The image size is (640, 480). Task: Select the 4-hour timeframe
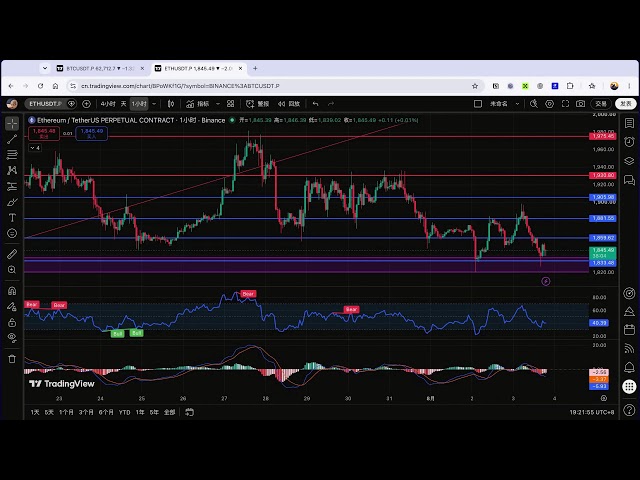[108, 104]
